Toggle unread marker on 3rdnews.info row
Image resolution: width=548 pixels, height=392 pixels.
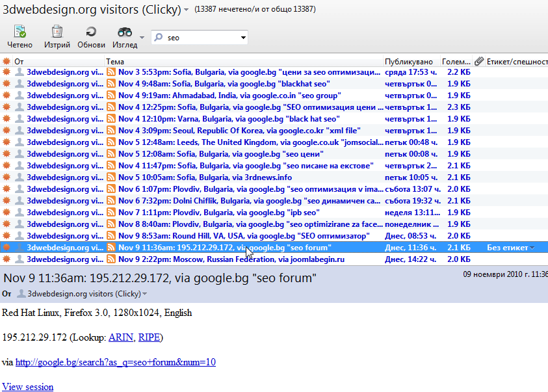(7, 177)
